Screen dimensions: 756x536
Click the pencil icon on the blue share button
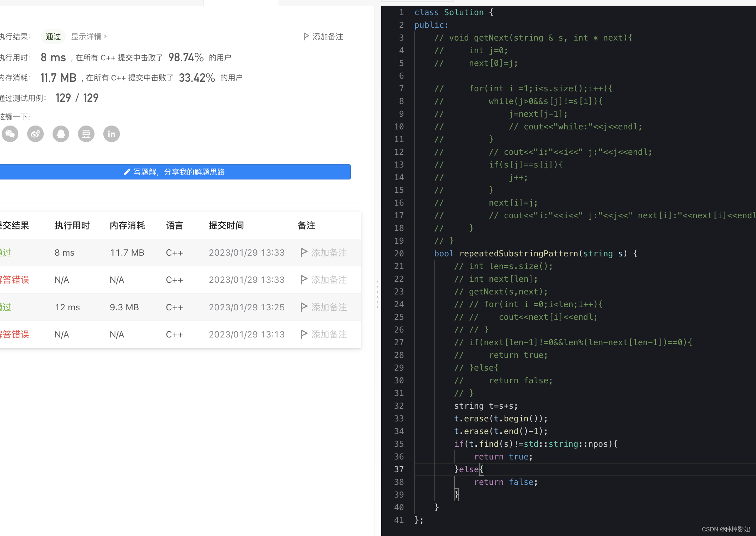pos(127,172)
